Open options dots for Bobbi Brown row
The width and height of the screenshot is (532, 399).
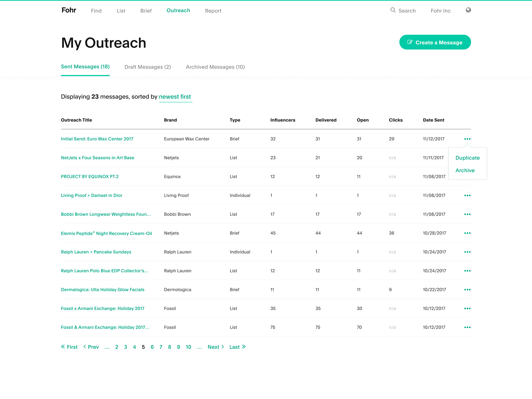pos(467,214)
